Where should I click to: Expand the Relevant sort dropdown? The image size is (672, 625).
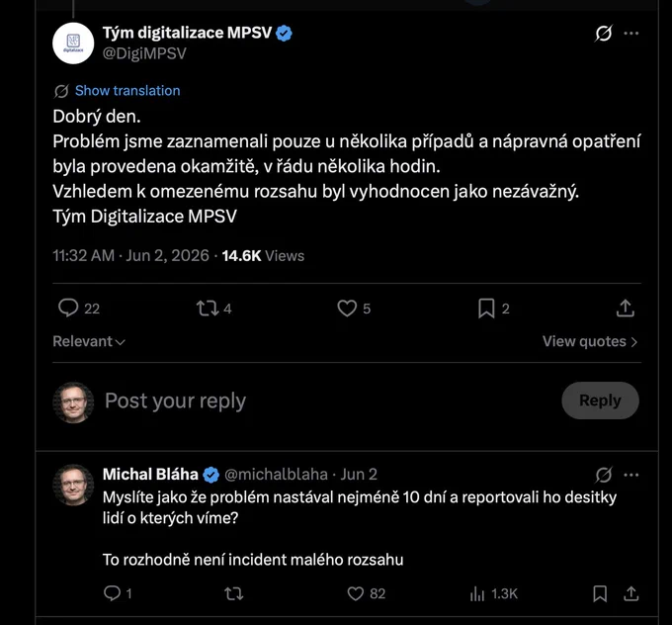click(89, 341)
